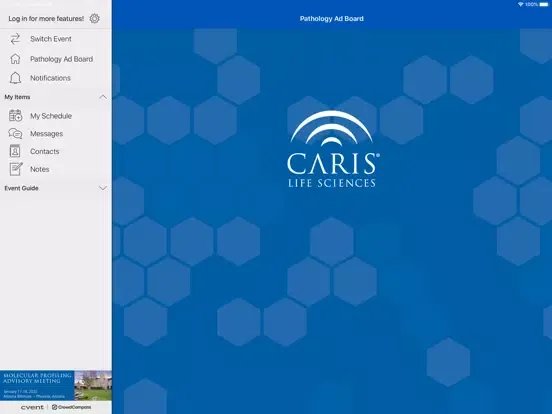Click the cvent logo in footer
552x414 pixels.
32,407
